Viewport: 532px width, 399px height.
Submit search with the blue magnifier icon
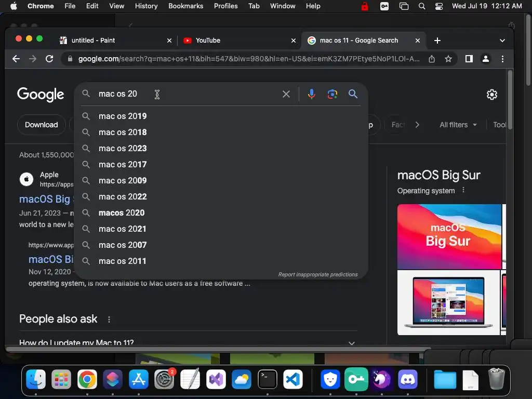pos(353,94)
